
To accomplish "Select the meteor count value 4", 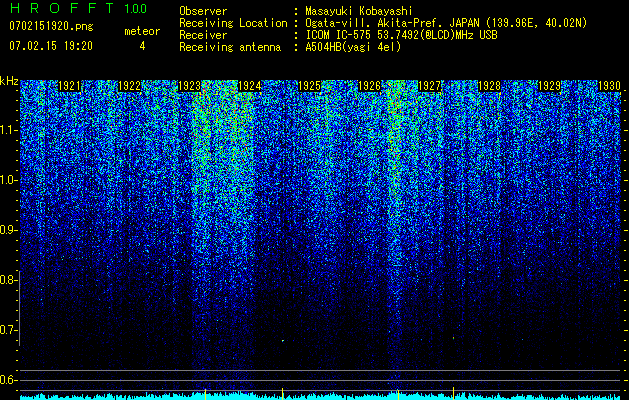I will pyautogui.click(x=142, y=46).
